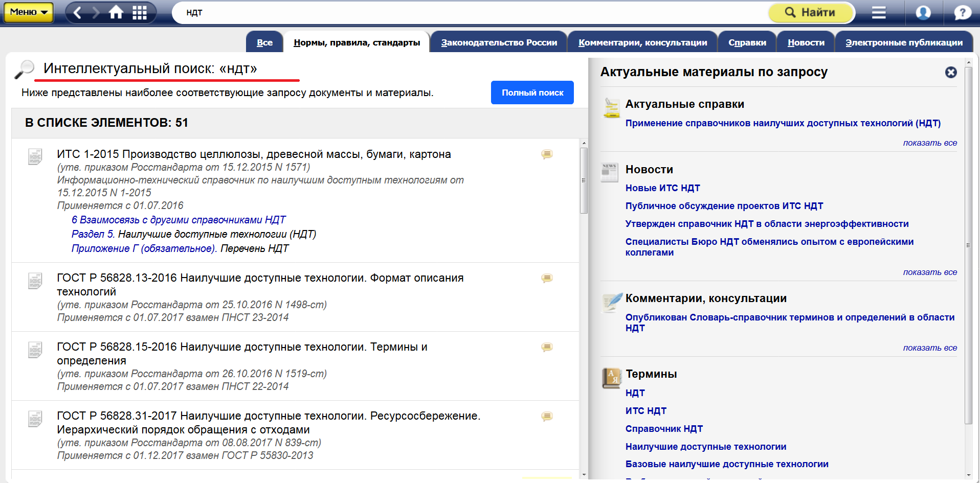Open the Справки tab

[x=747, y=42]
